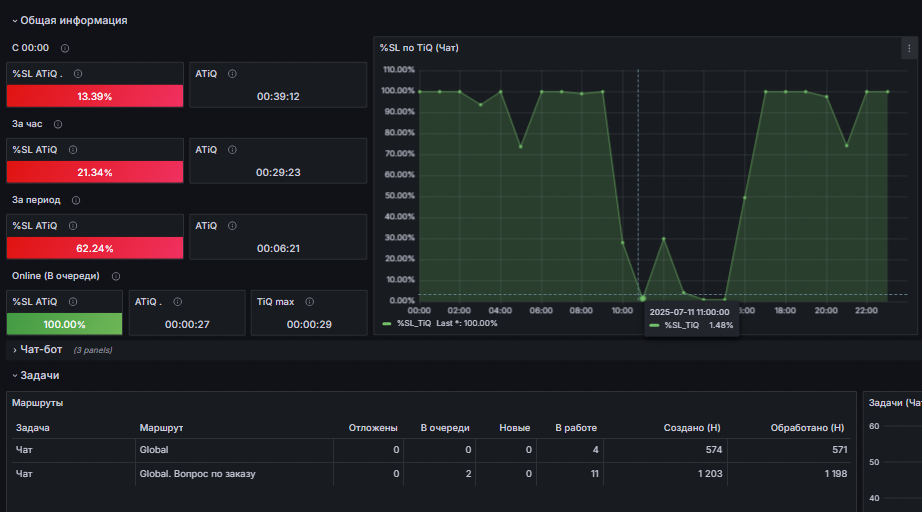Click info icon beside TiQ max
Image resolution: width=922 pixels, height=512 pixels.
(x=310, y=302)
